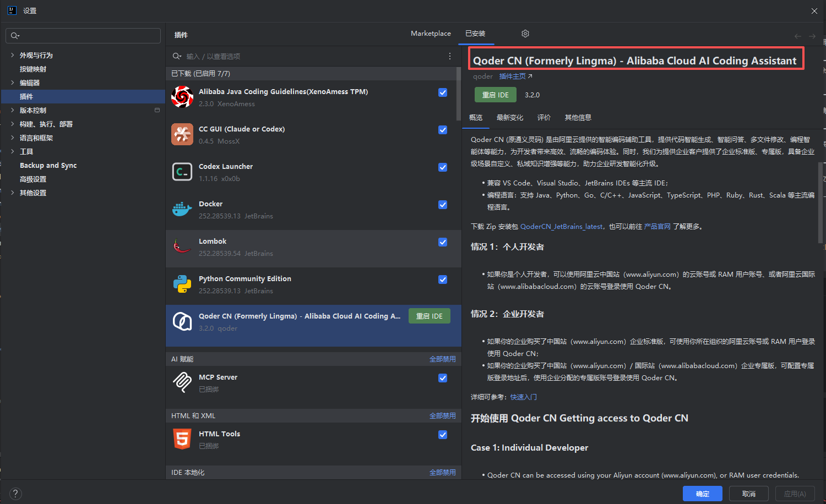
Task: Click the CC GUI plugin icon
Action: click(x=182, y=134)
